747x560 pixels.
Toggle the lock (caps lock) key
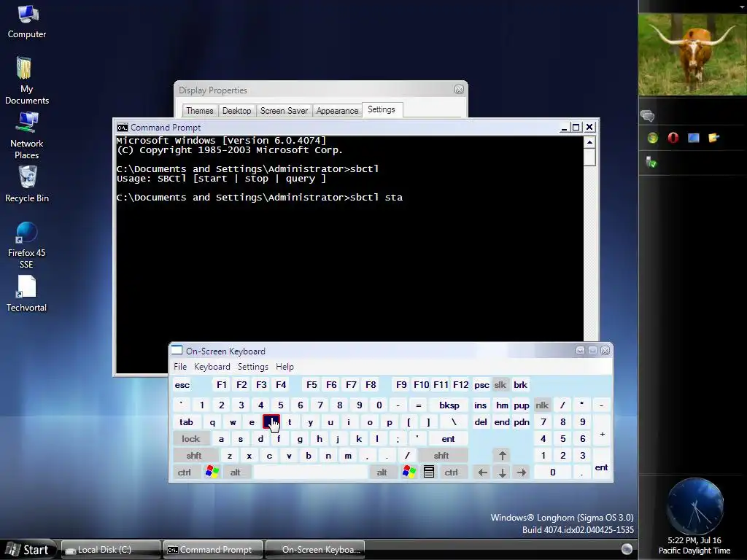[x=190, y=438]
